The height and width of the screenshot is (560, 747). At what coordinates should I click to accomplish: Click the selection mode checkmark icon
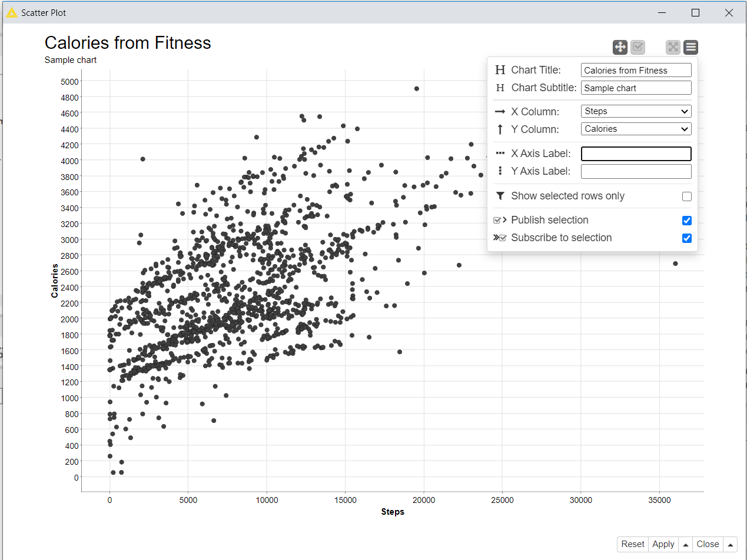tap(638, 48)
